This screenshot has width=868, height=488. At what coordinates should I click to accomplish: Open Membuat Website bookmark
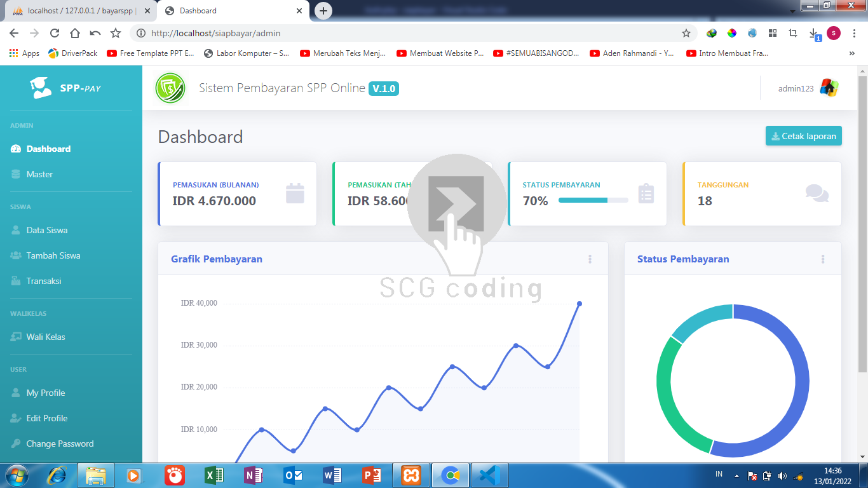440,53
